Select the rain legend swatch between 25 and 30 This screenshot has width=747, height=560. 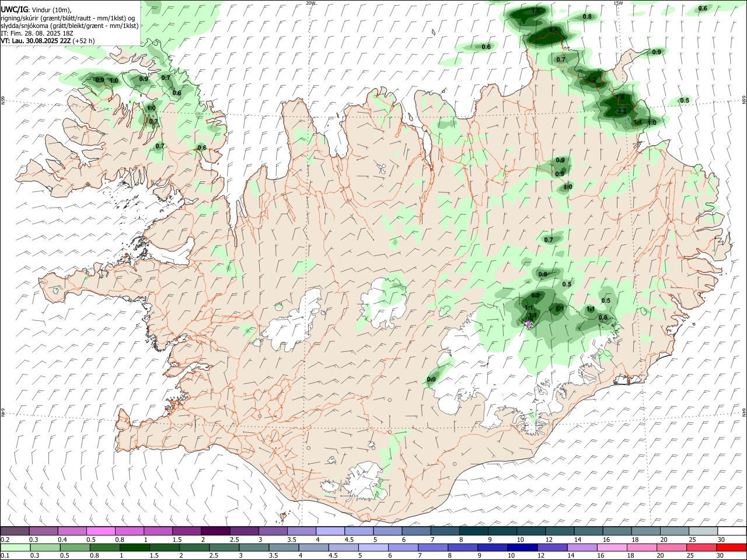pos(701,547)
